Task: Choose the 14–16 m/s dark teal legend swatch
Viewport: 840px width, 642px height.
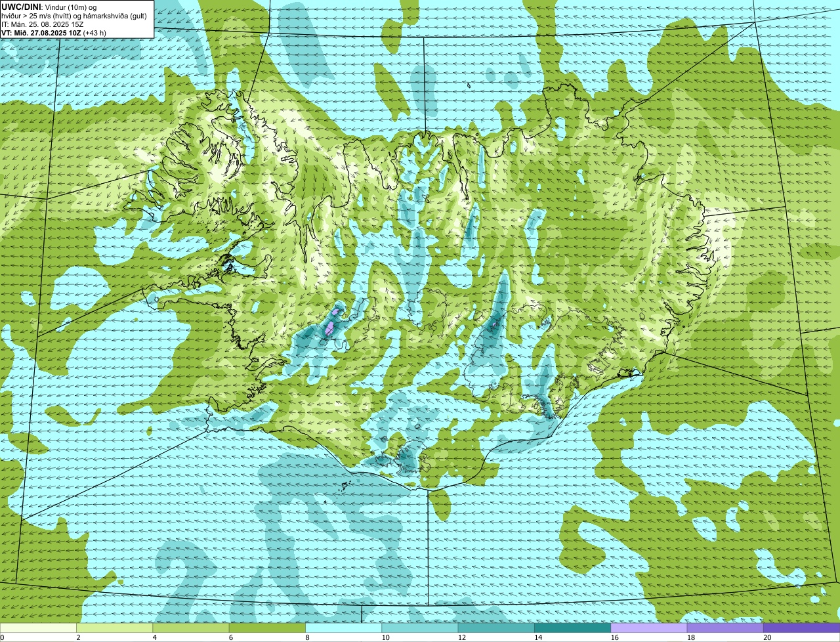Action: pos(573,628)
